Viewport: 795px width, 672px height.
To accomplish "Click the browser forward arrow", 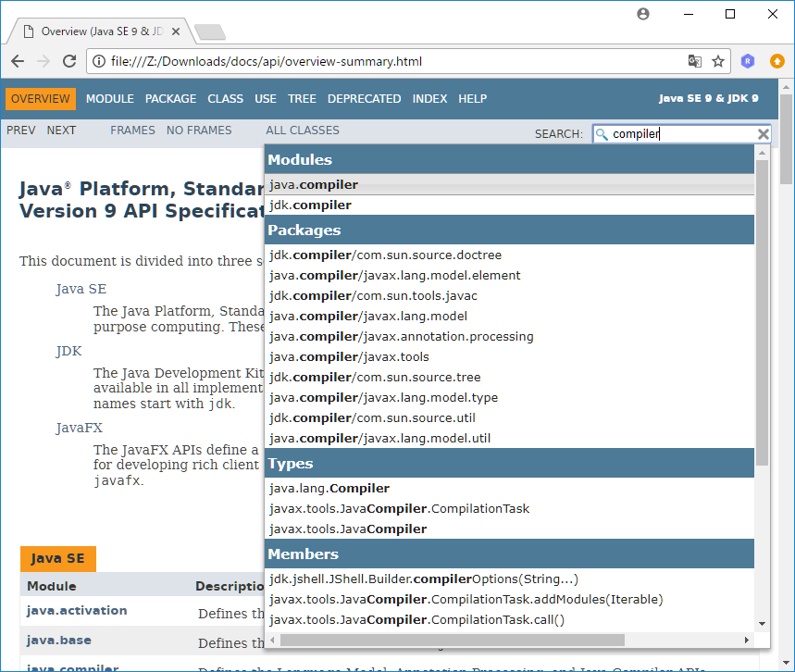I will pos(43,61).
